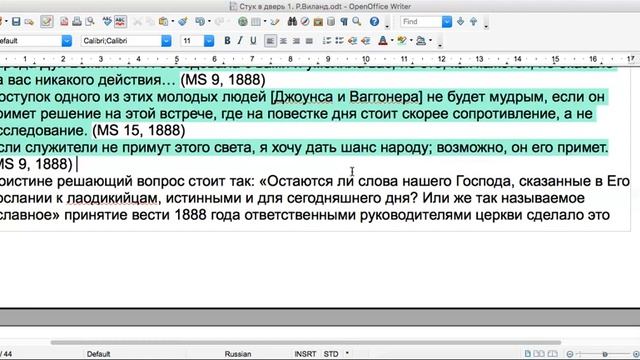
Task: Select book view layout icon
Action: 552,353
